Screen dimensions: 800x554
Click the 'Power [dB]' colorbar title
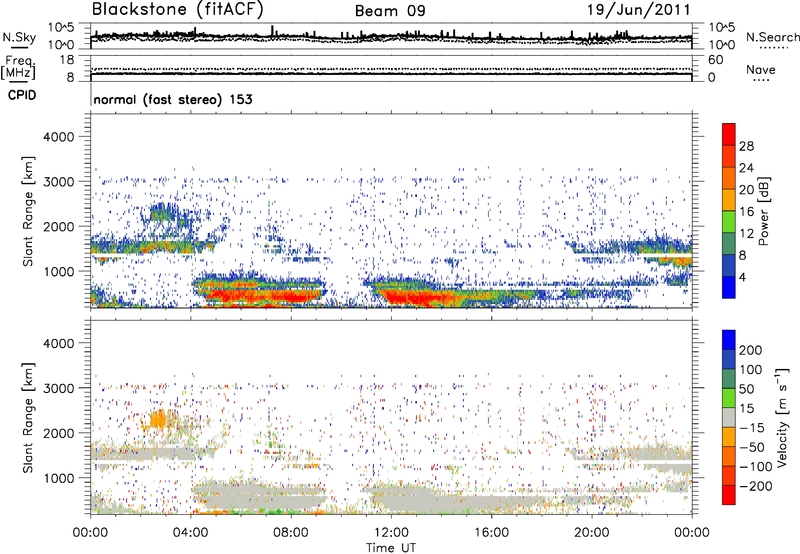(764, 211)
